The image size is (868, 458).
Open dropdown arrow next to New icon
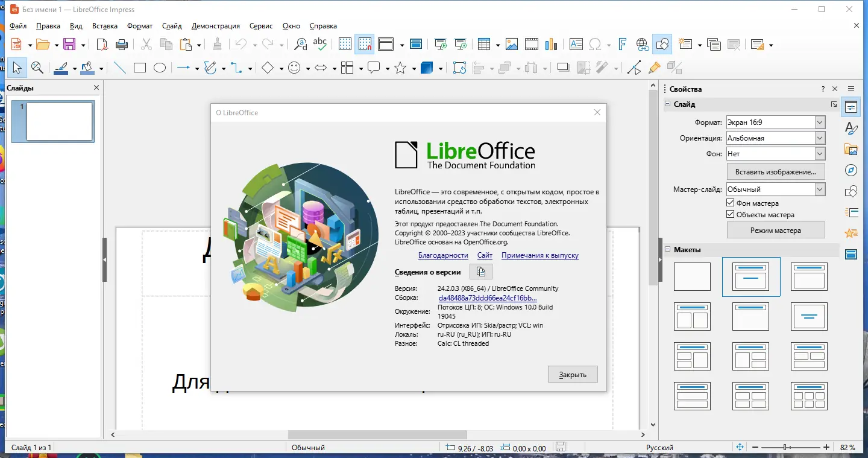point(30,45)
